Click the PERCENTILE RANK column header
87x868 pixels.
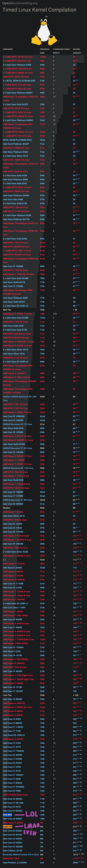tap(45, 51)
